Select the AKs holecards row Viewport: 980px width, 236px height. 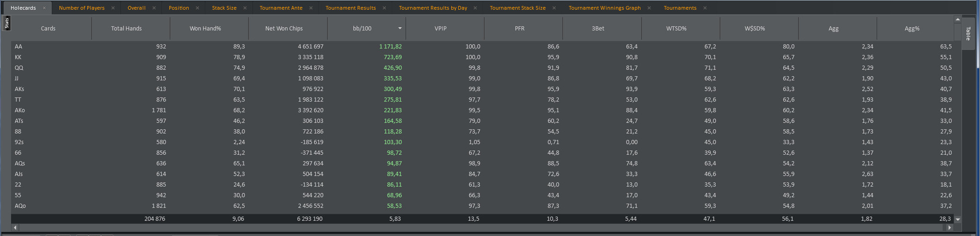tap(483, 89)
